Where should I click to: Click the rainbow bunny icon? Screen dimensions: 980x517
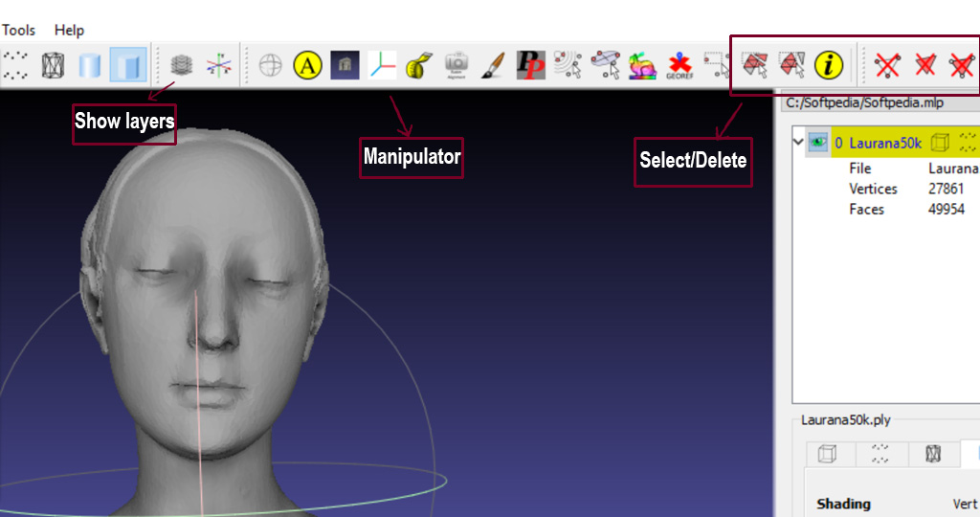coord(642,65)
